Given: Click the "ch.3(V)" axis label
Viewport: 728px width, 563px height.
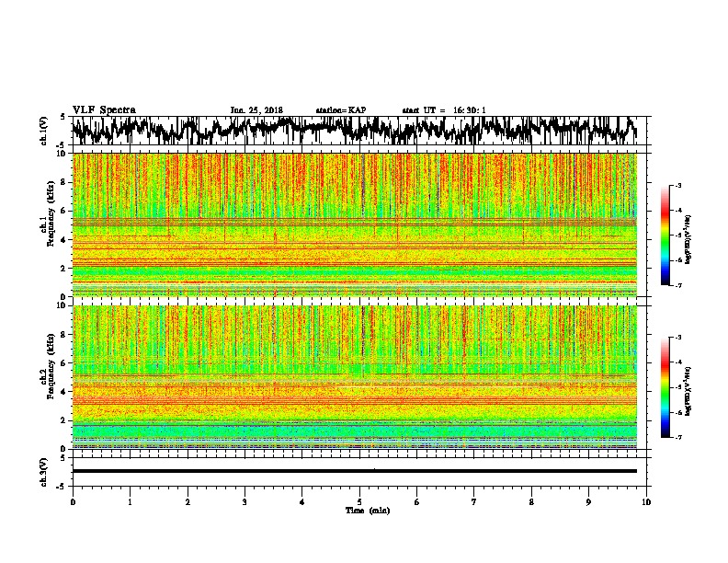Looking at the screenshot, I should pyautogui.click(x=44, y=472).
